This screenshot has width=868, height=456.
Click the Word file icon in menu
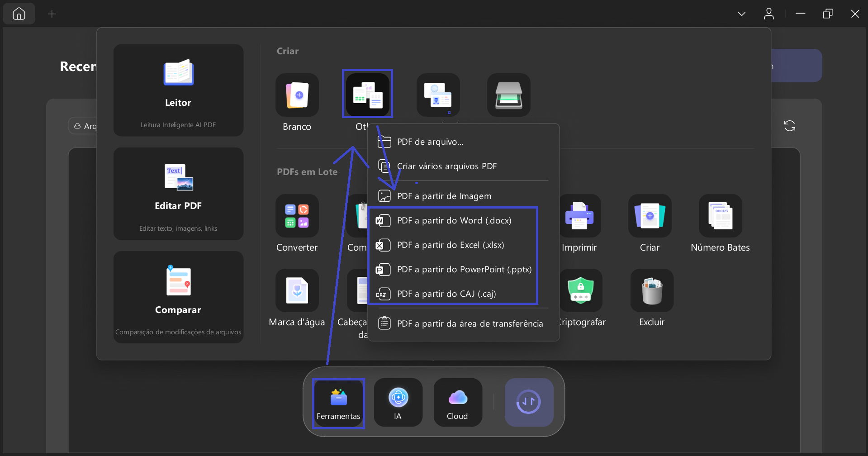click(383, 220)
